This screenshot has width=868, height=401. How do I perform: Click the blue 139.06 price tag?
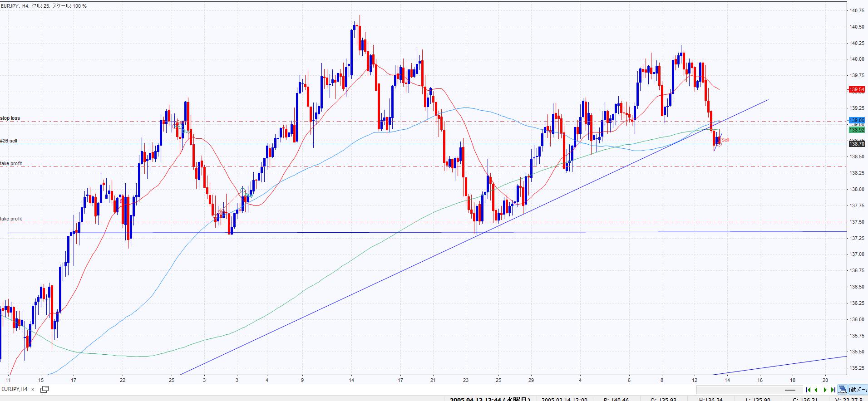(x=856, y=121)
